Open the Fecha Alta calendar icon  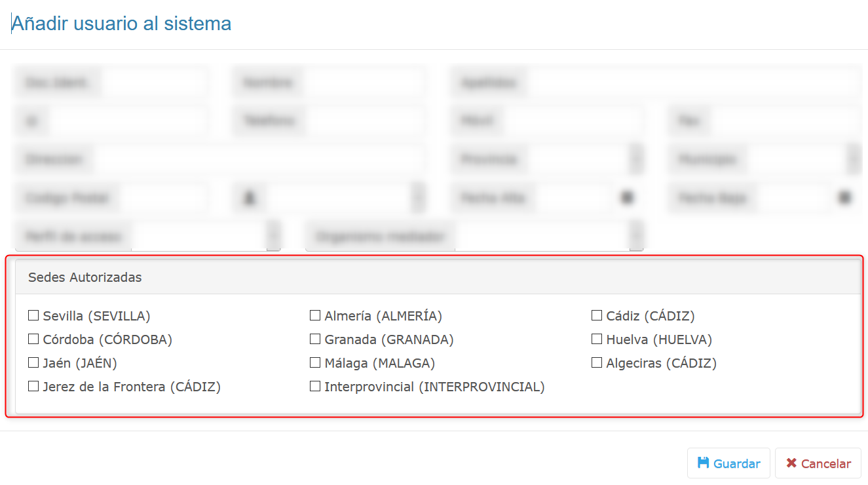pyautogui.click(x=627, y=197)
